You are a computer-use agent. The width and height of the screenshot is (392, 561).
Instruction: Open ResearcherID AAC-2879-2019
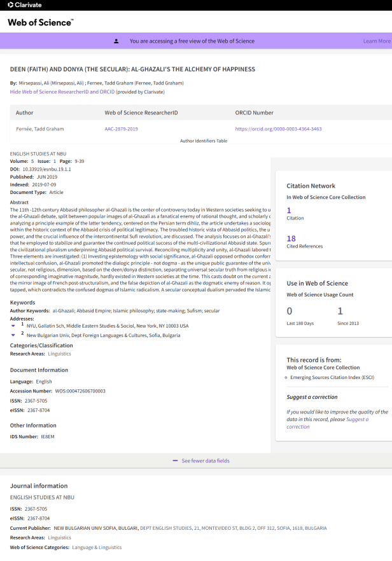(121, 128)
